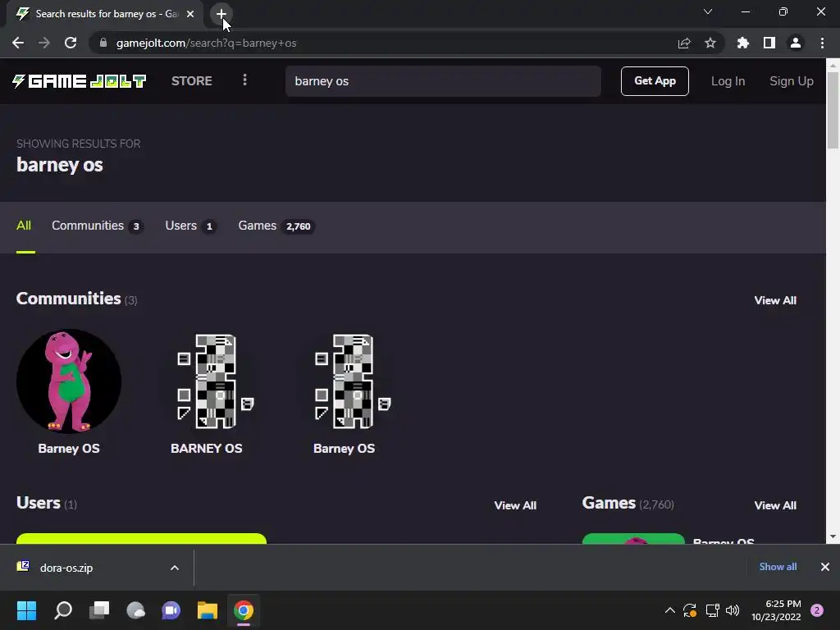Switch to the Communities tab
This screenshot has width=840, height=630.
(98, 226)
